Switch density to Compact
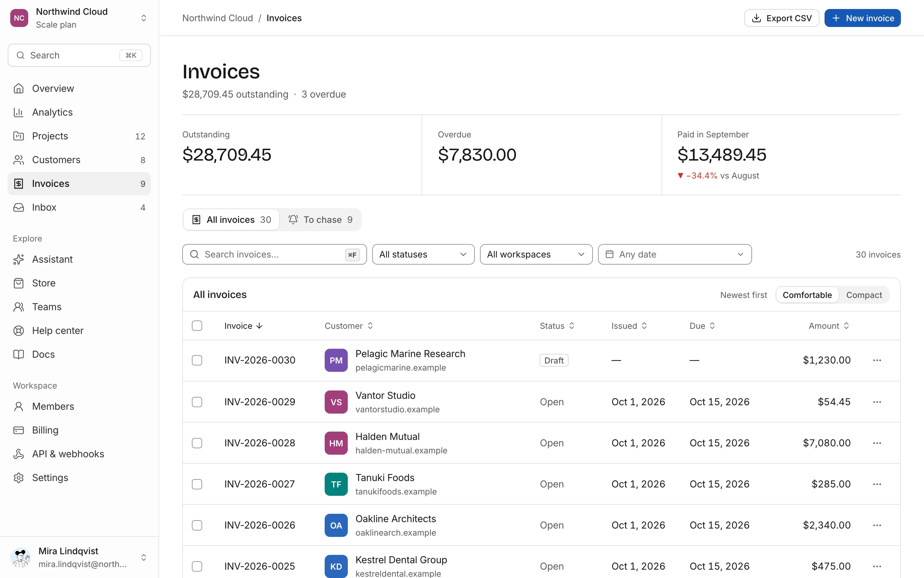 point(864,295)
